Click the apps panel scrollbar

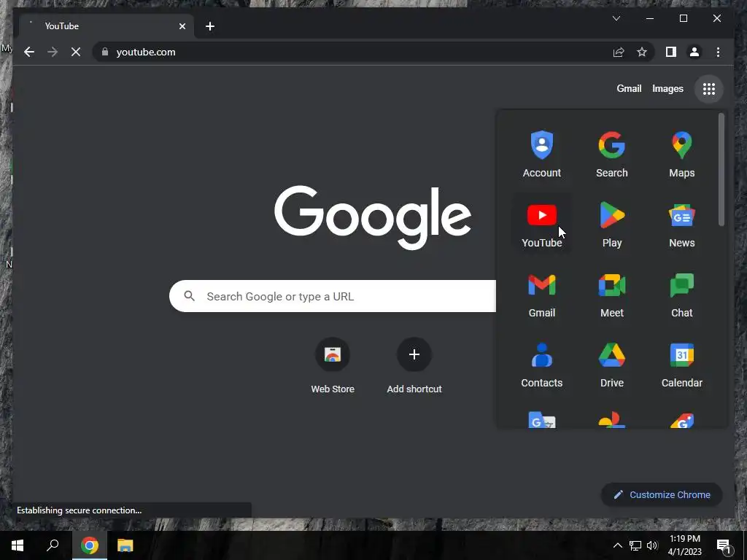721,169
